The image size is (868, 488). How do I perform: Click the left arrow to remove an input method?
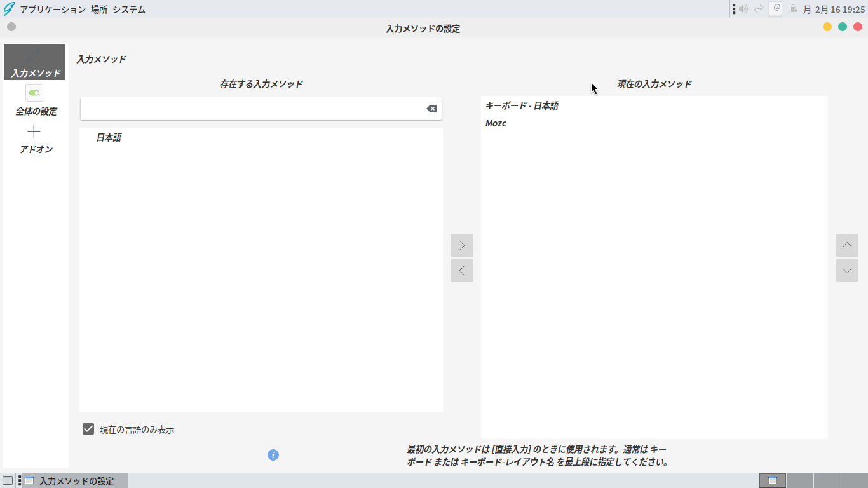click(x=462, y=270)
